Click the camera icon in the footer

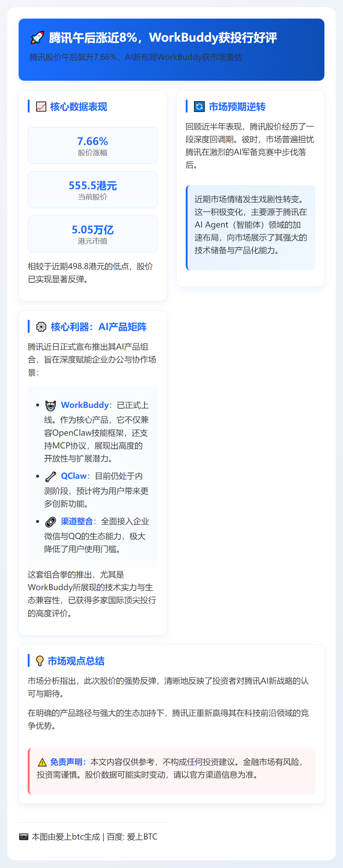coord(24,837)
